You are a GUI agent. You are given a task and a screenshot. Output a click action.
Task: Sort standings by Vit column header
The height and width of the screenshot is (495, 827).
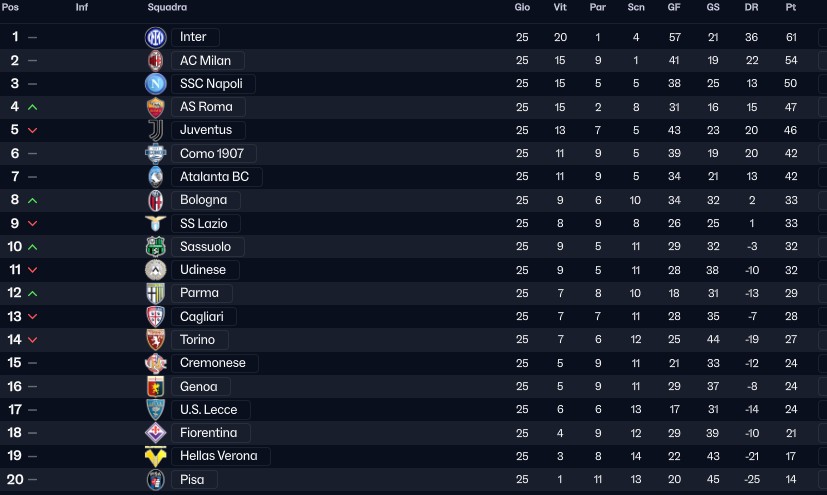pos(560,7)
